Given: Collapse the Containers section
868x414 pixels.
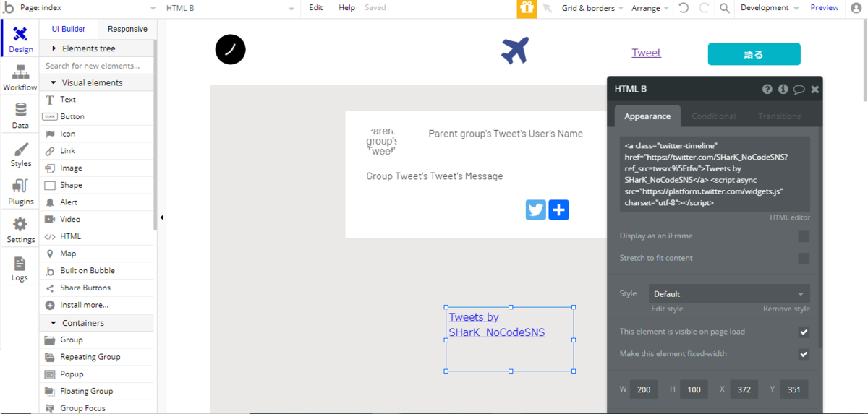Looking at the screenshot, I should [x=97, y=323].
